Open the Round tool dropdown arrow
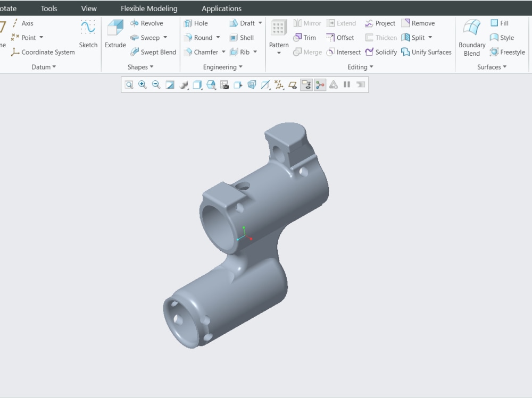The image size is (532, 398). click(x=218, y=37)
